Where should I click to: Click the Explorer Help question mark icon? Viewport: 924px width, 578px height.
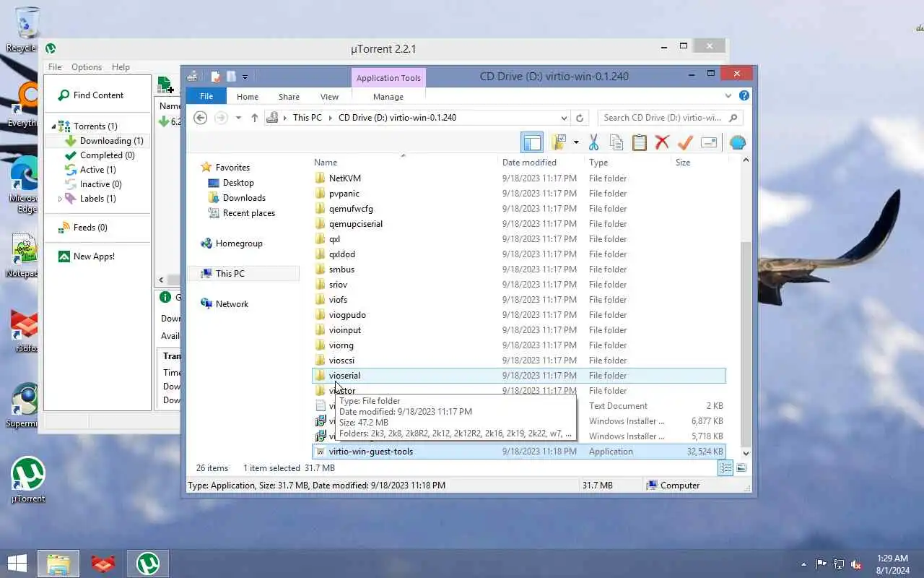[744, 95]
